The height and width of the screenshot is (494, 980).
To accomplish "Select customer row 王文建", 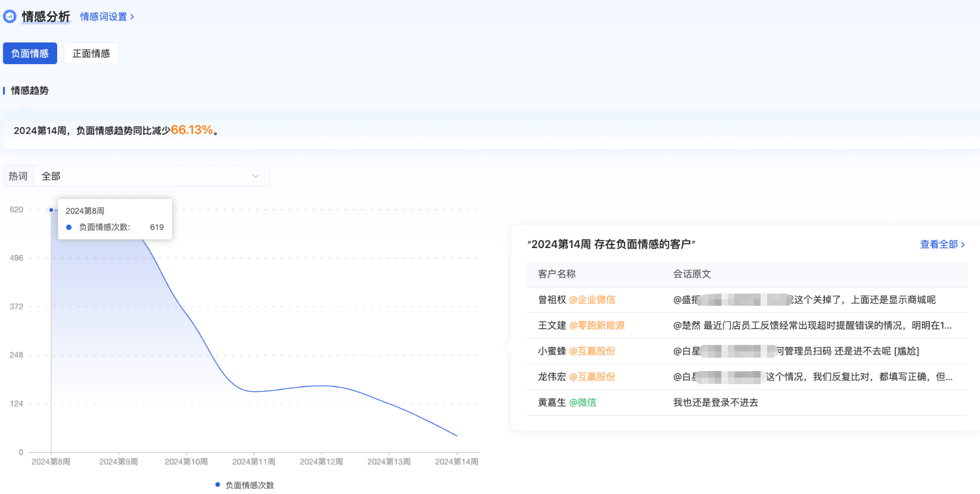I will point(747,325).
